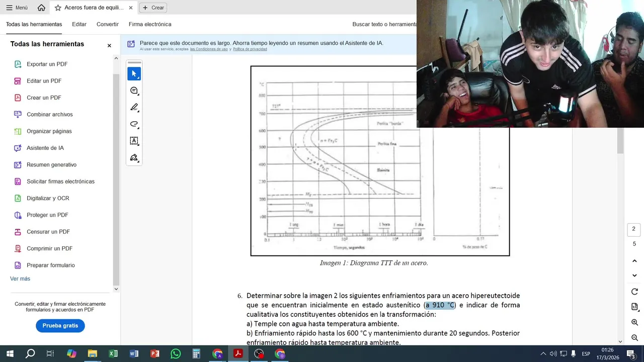Open the Convertir tab

pyautogui.click(x=108, y=24)
